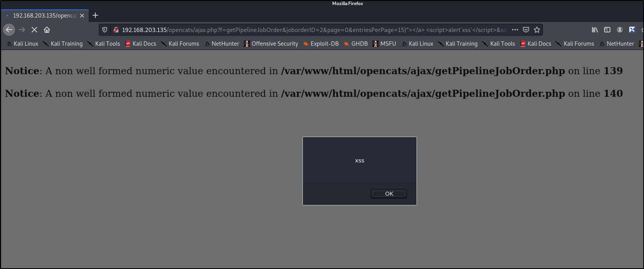This screenshot has width=644, height=269.
Task: Open the leftmost Kali Linux bookmark
Action: [22, 44]
